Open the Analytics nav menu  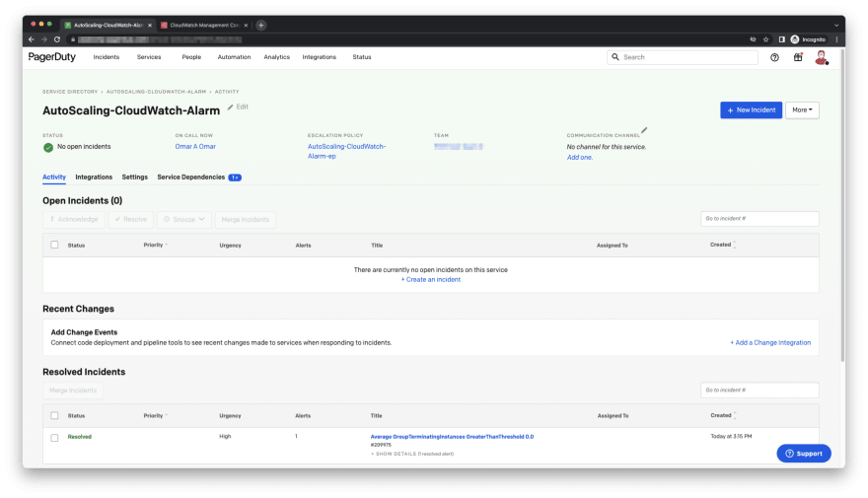click(x=277, y=57)
